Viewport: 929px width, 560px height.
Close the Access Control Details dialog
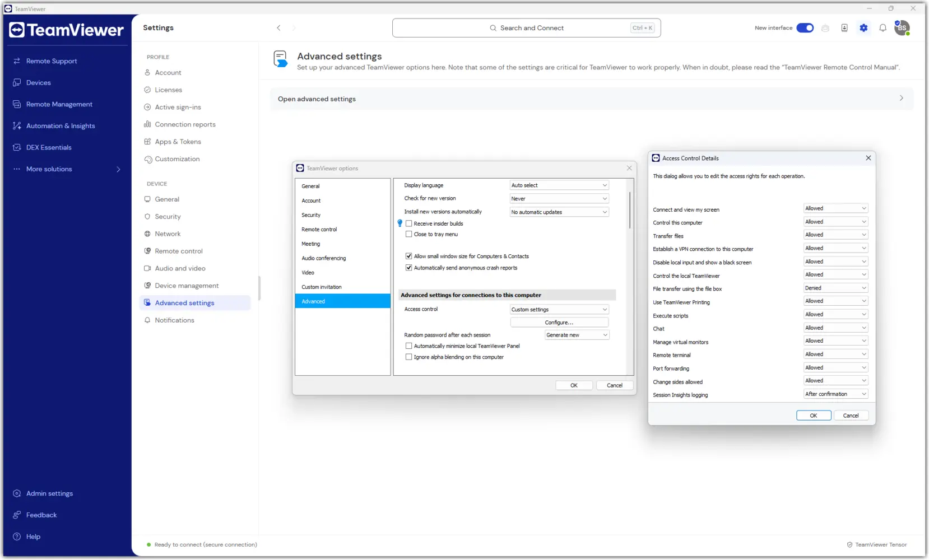[868, 158]
